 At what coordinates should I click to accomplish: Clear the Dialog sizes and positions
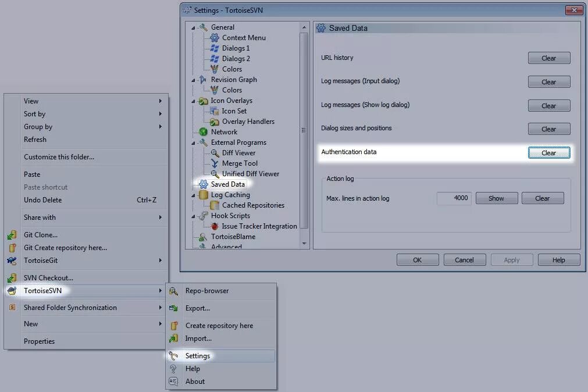[549, 129]
